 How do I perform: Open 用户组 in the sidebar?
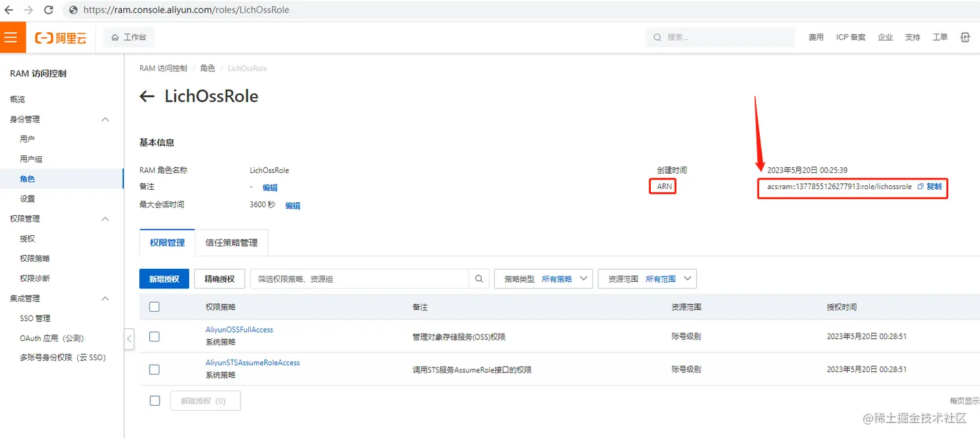coord(31,159)
